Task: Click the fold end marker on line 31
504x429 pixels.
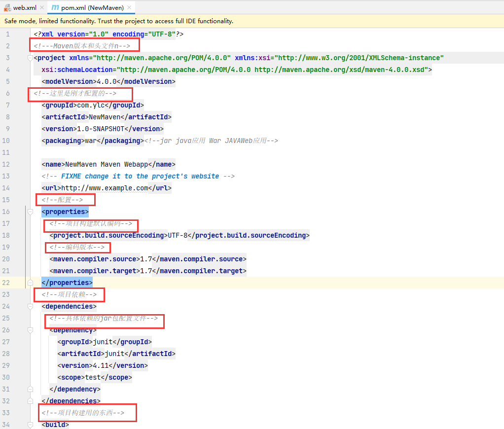Action: pos(30,389)
